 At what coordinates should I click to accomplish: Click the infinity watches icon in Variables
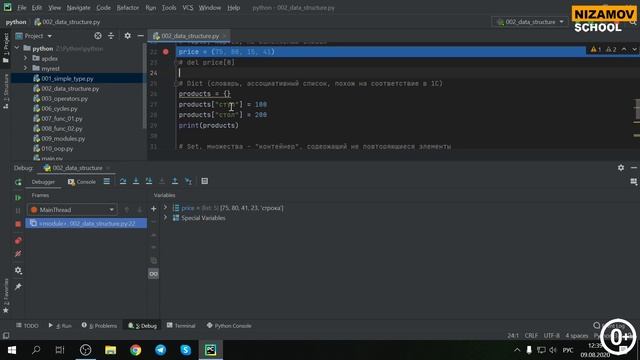[x=153, y=274]
